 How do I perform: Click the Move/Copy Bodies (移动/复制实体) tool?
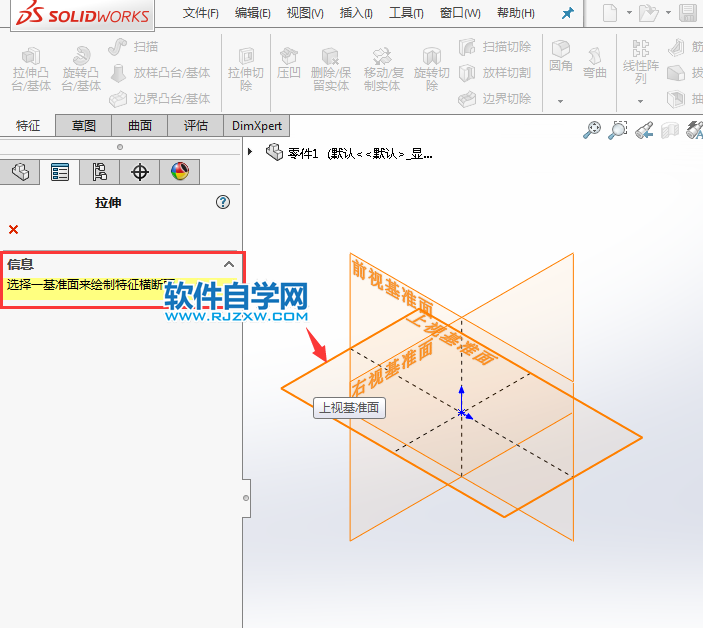(x=383, y=69)
